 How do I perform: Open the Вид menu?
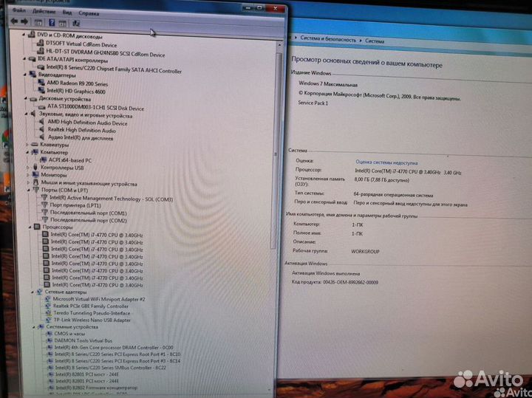[67, 13]
